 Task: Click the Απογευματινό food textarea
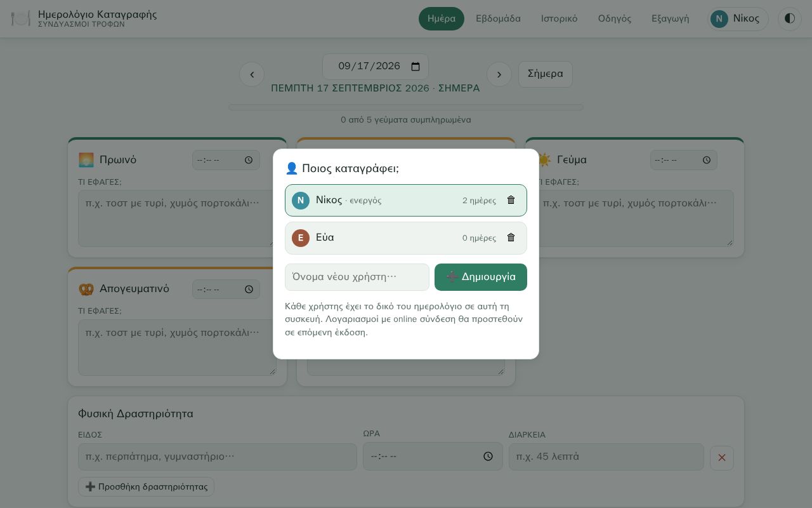177,347
